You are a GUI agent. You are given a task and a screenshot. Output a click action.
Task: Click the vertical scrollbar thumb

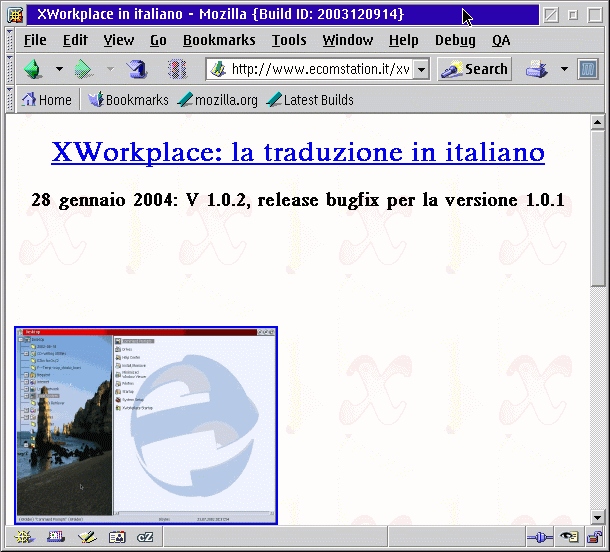[x=597, y=209]
